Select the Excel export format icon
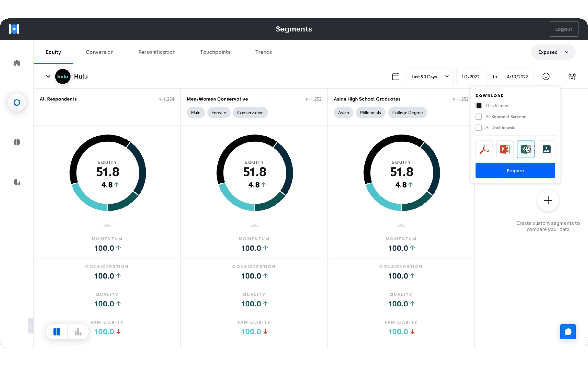The height and width of the screenshot is (367, 588). pyautogui.click(x=526, y=149)
